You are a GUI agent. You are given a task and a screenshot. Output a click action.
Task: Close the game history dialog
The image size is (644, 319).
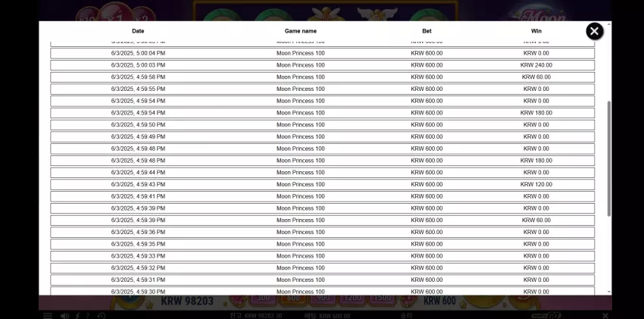594,31
